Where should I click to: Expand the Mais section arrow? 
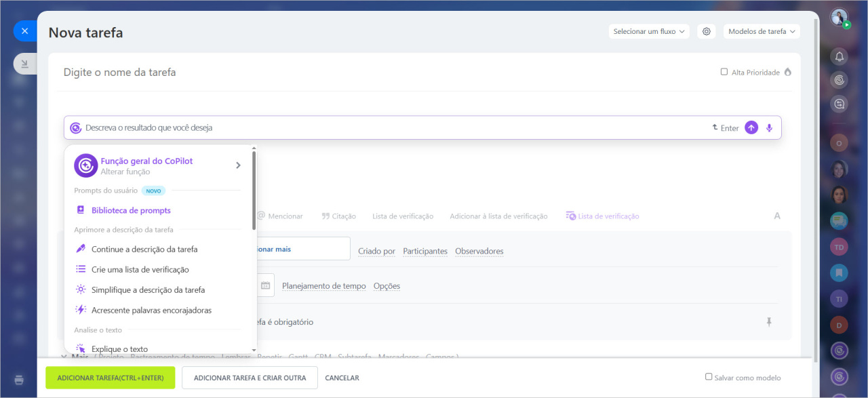pos(64,356)
